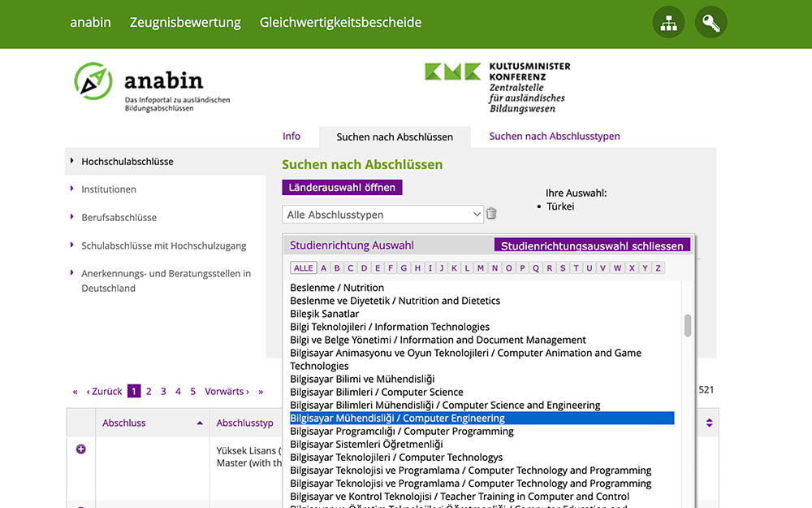Click the sitemap icon in header
Viewport: 812px width, 508px height.
coord(668,24)
